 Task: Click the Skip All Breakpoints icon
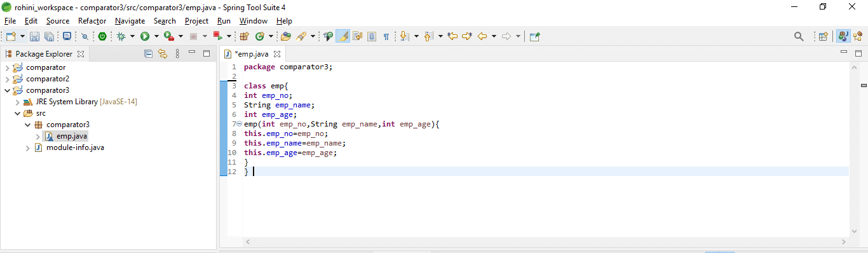pos(85,37)
